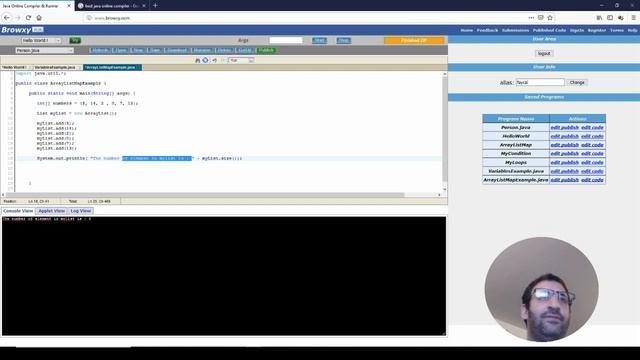Click the Register nav link
Screen dimensions: 640x360
click(597, 30)
